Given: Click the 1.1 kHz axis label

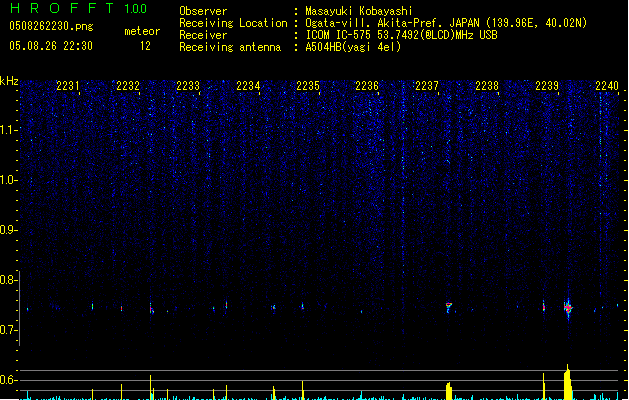Looking at the screenshot, I should 8,130.
